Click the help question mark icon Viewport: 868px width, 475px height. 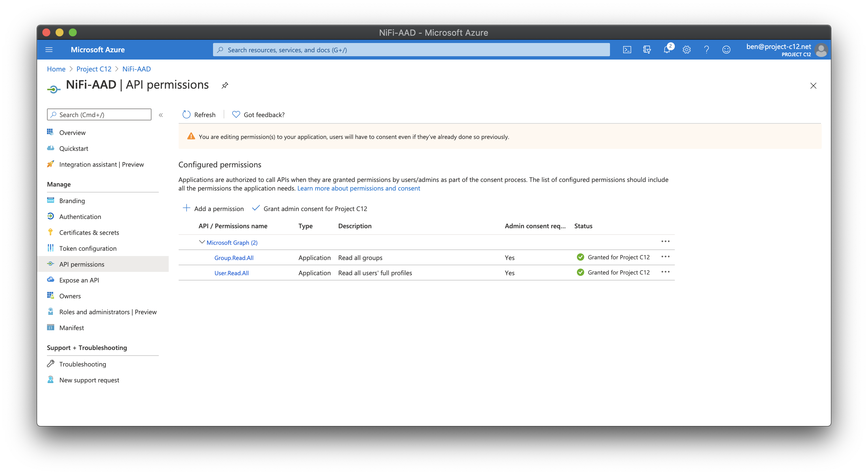click(706, 50)
